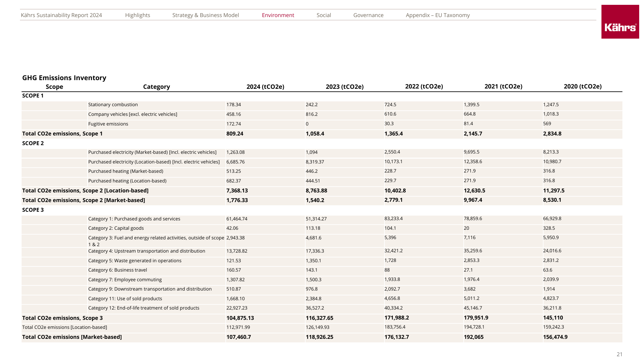Viewport: 644px width, 362px height.
Task: Navigate to Governance section
Action: 368,15
